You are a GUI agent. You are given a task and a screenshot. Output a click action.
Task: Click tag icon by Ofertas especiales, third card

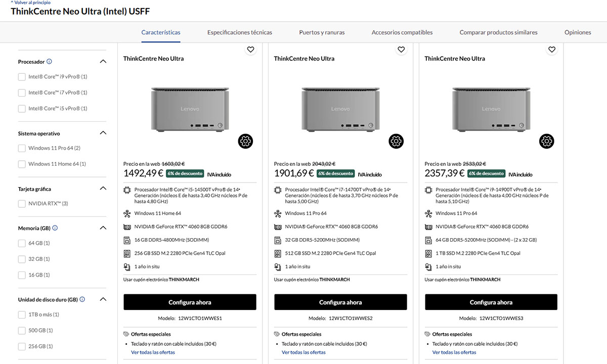[428, 334]
